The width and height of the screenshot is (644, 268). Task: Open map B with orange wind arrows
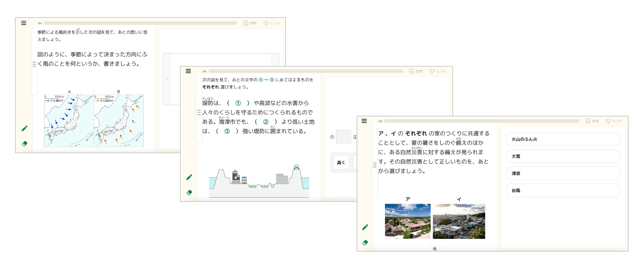click(119, 120)
